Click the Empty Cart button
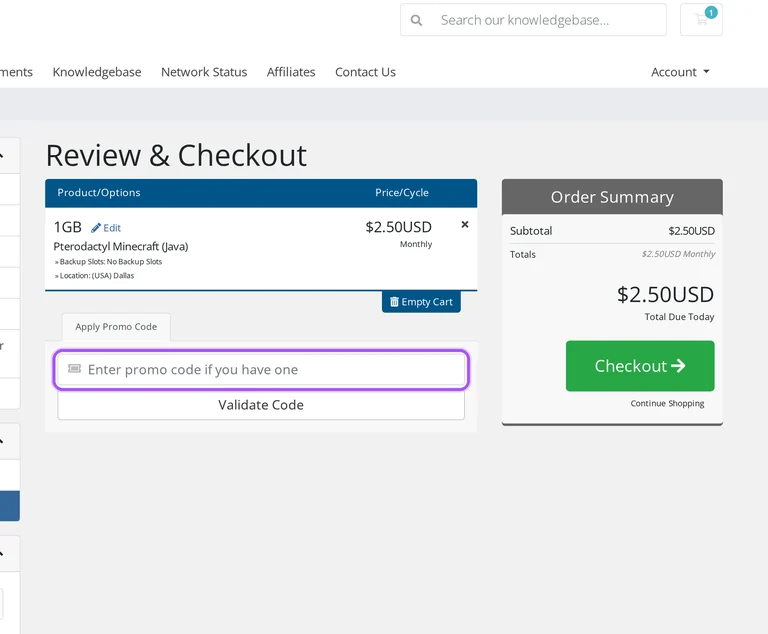Image resolution: width=768 pixels, height=634 pixels. tap(421, 302)
